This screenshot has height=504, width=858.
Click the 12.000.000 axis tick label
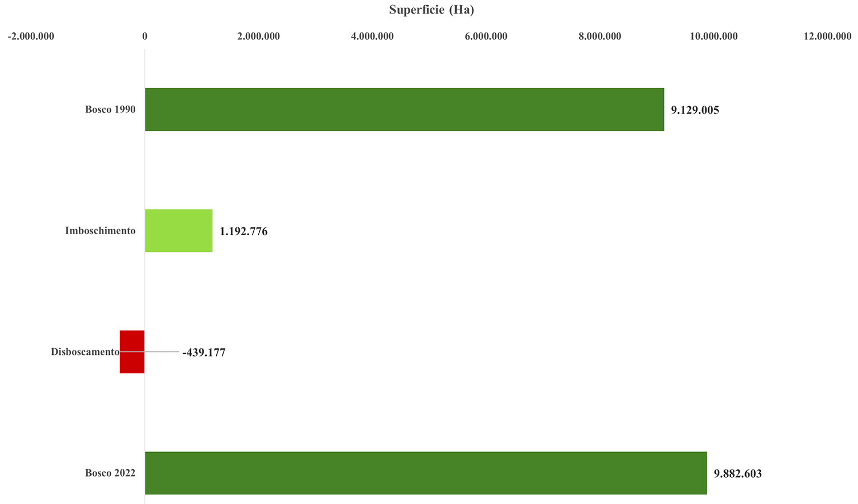(827, 36)
